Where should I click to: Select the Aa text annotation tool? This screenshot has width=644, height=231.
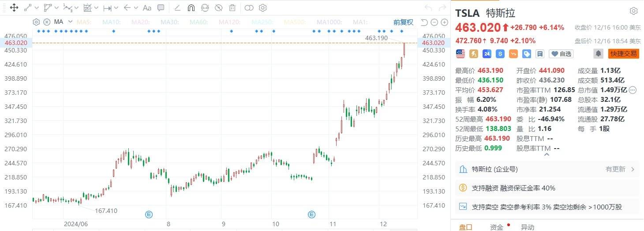[147, 7]
